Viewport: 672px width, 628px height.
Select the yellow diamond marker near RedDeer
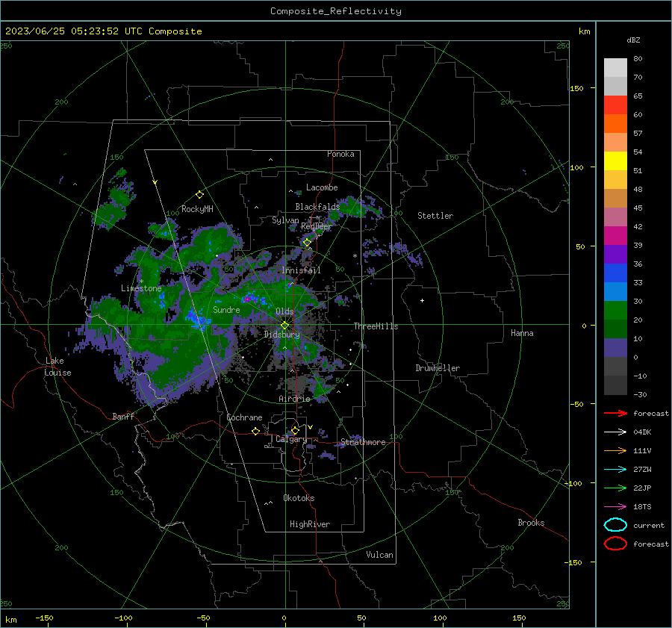coord(307,243)
